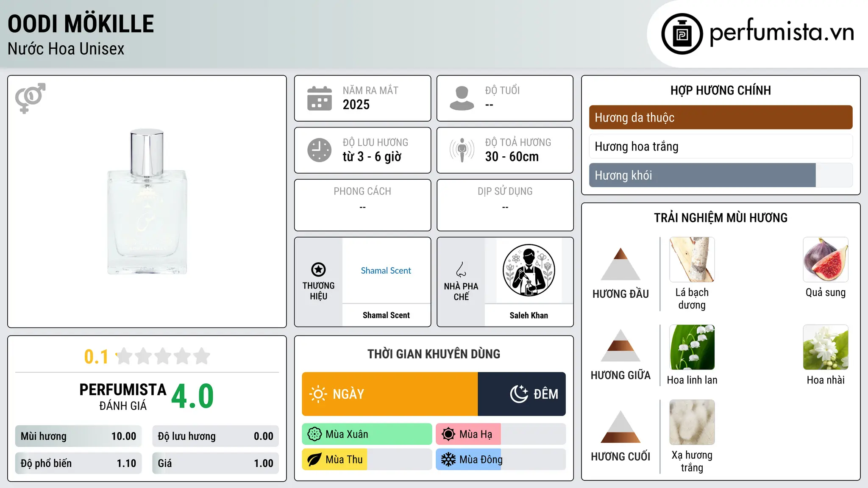
Task: Open the Lá bạch dương note image
Action: [692, 260]
